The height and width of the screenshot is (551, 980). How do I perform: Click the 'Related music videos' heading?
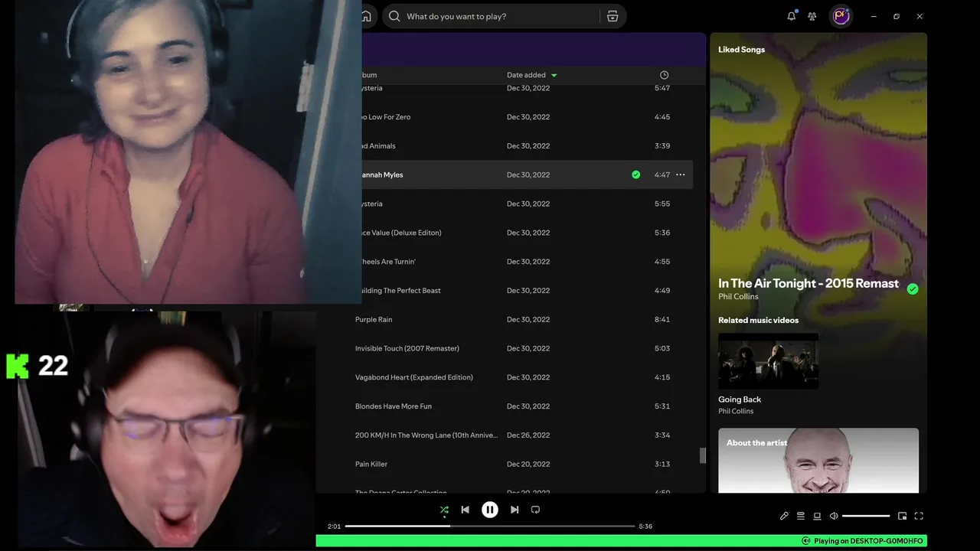pyautogui.click(x=758, y=321)
